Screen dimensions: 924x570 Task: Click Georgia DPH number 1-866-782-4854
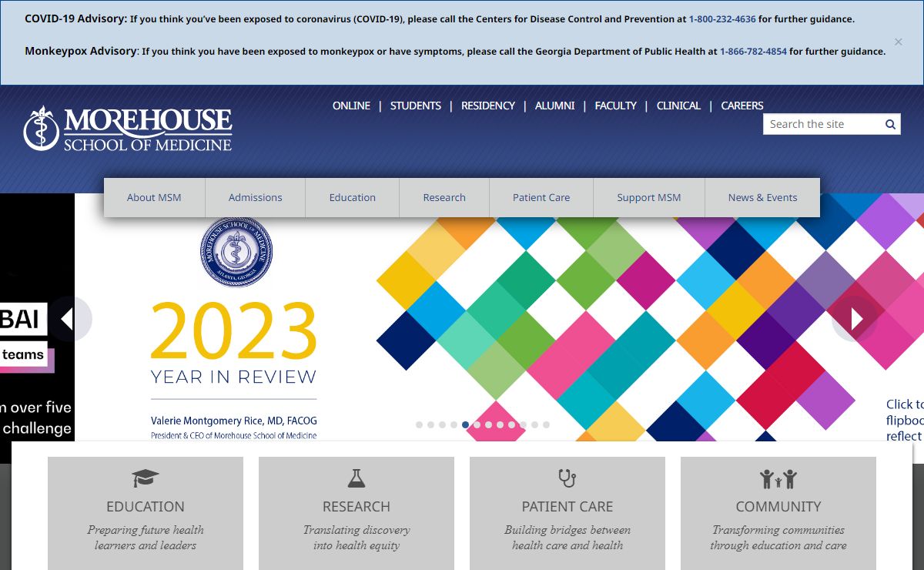753,52
